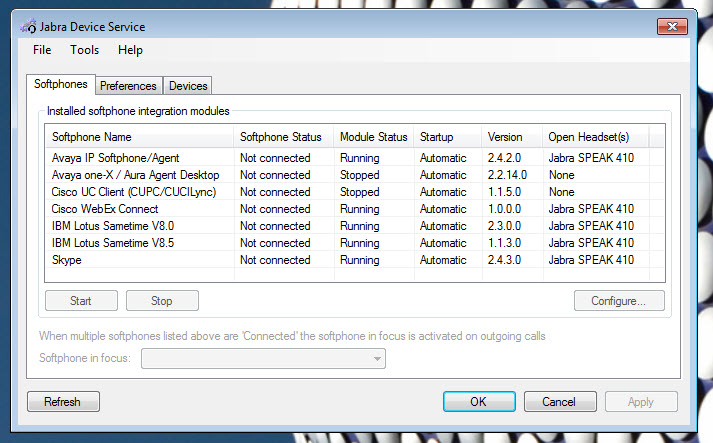The image size is (713, 443).
Task: Click the Start button
Action: [x=81, y=301]
